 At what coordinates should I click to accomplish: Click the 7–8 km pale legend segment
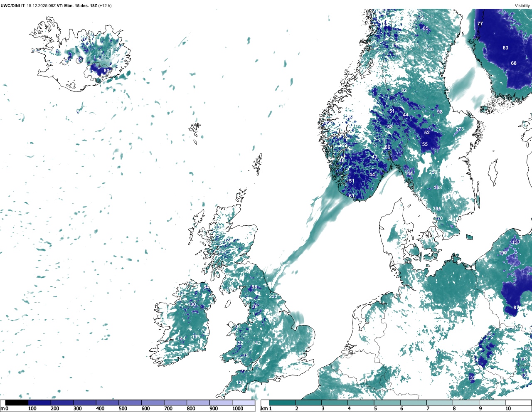[x=440, y=402]
